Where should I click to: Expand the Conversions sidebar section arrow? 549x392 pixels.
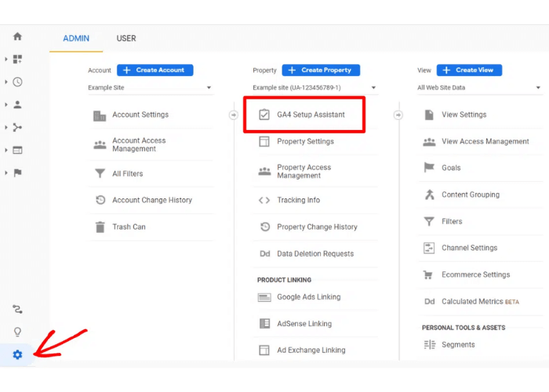pyautogui.click(x=6, y=172)
